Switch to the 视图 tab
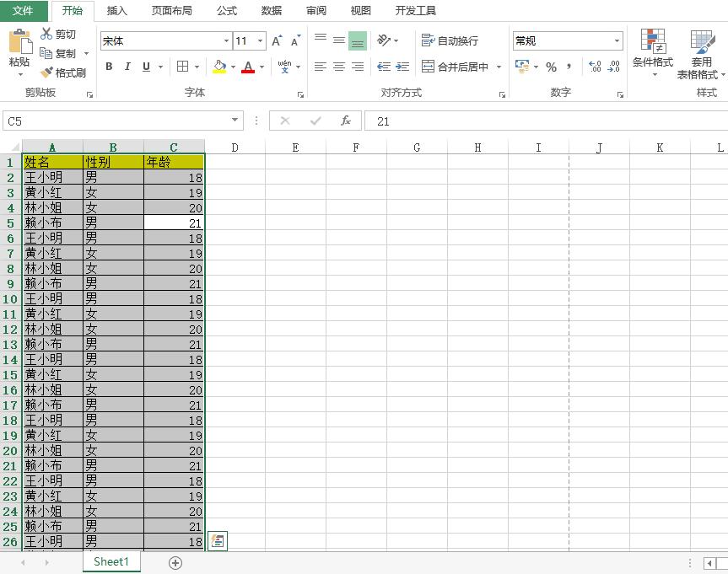Screen dimensions: 728x574 (360, 11)
